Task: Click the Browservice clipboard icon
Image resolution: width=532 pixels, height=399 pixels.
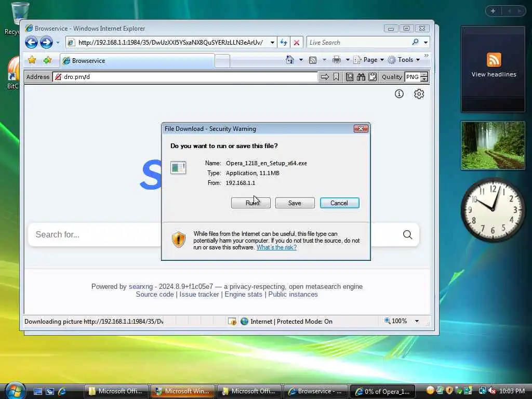Action: point(373,77)
